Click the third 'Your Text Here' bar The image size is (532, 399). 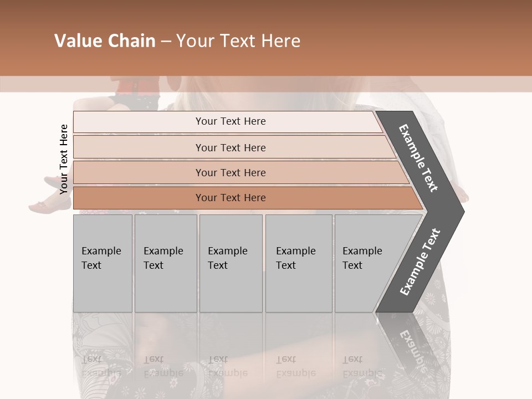pyautogui.click(x=241, y=172)
